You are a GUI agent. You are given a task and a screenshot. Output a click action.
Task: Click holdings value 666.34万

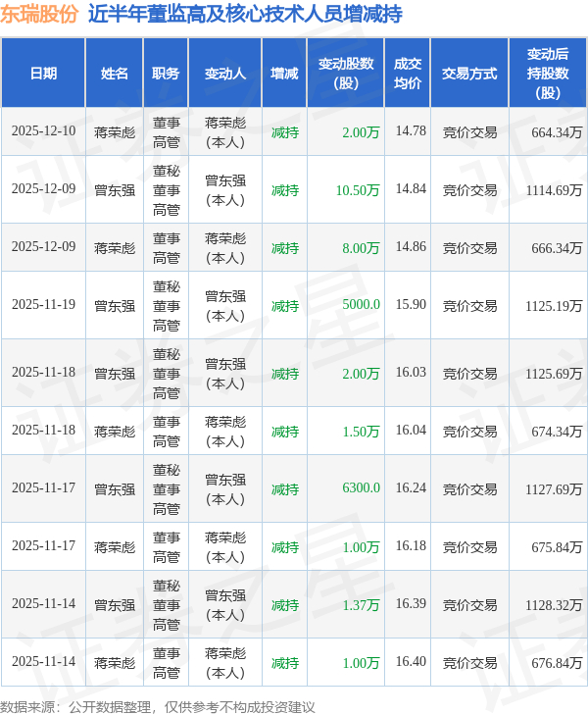point(557,248)
